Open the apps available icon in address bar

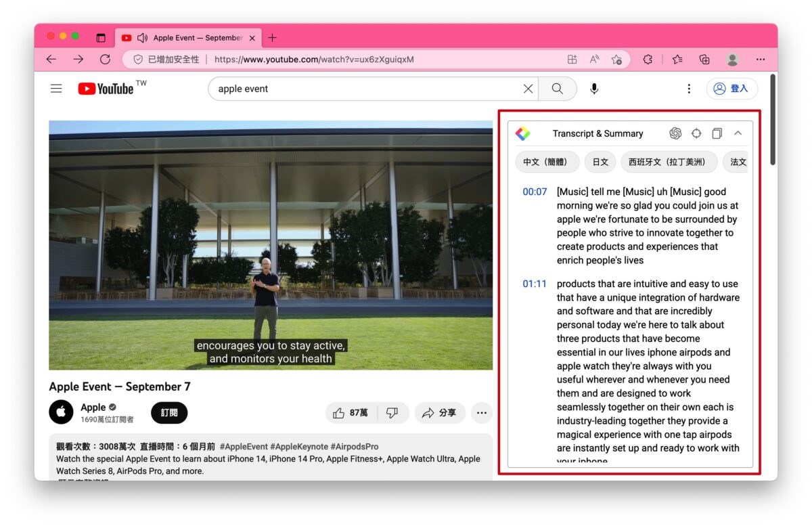(572, 60)
